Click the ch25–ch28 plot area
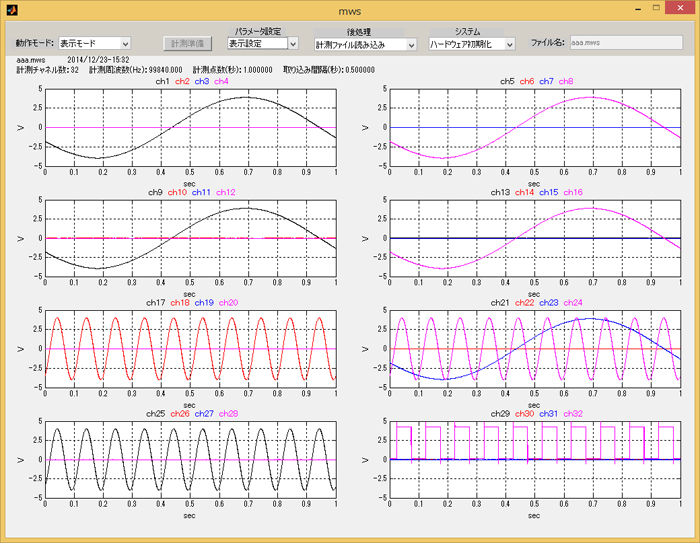 point(191,459)
